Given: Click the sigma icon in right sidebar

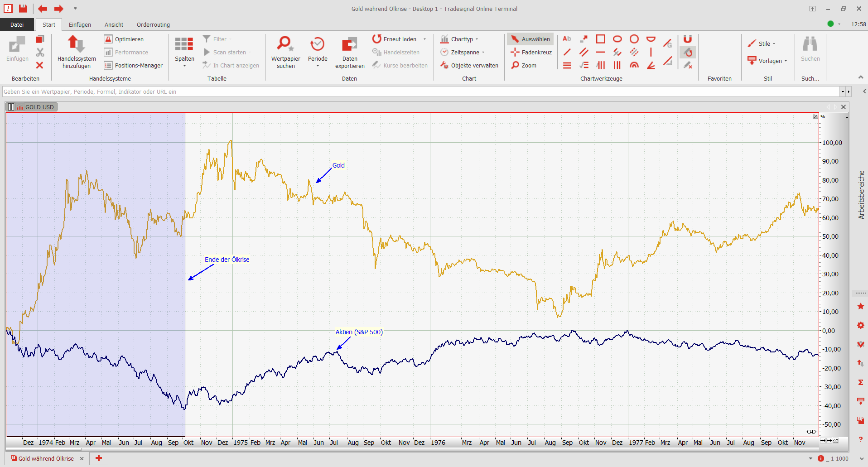Looking at the screenshot, I should point(860,382).
